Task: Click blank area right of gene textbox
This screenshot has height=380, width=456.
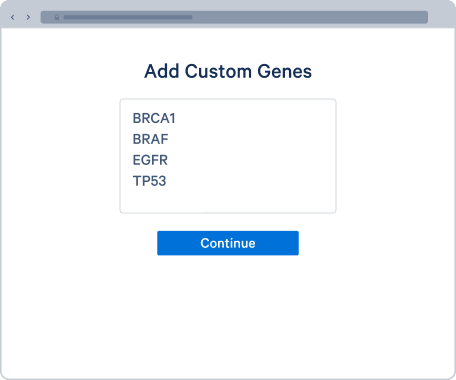Action: 395,156
